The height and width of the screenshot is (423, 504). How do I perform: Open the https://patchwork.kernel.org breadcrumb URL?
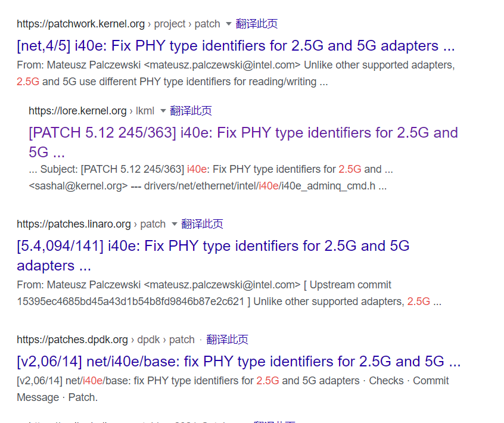(80, 24)
